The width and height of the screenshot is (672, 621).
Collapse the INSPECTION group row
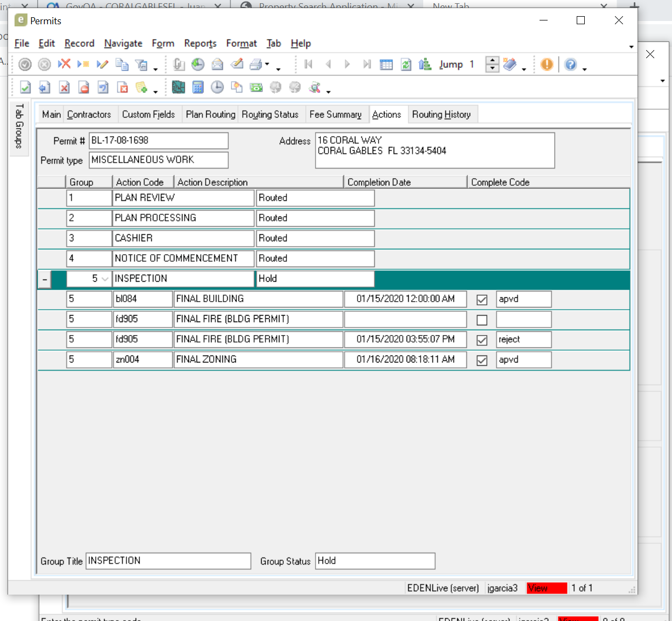45,279
